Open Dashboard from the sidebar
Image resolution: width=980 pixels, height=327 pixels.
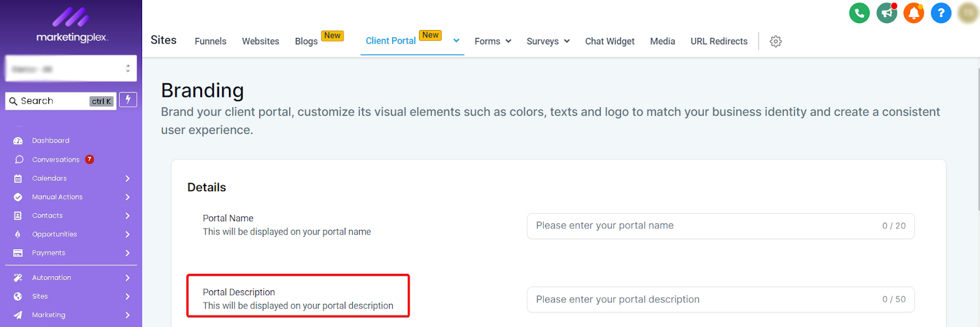51,141
